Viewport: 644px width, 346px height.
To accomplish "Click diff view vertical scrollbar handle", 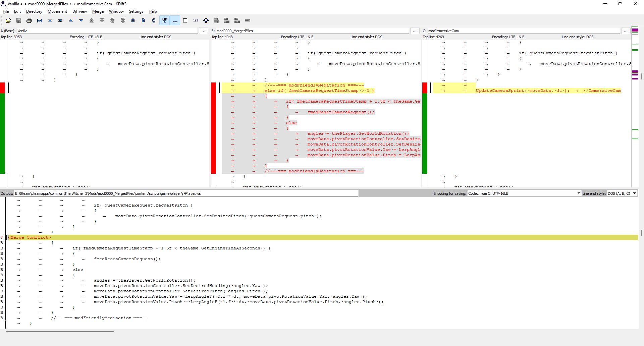I will pos(641,76).
